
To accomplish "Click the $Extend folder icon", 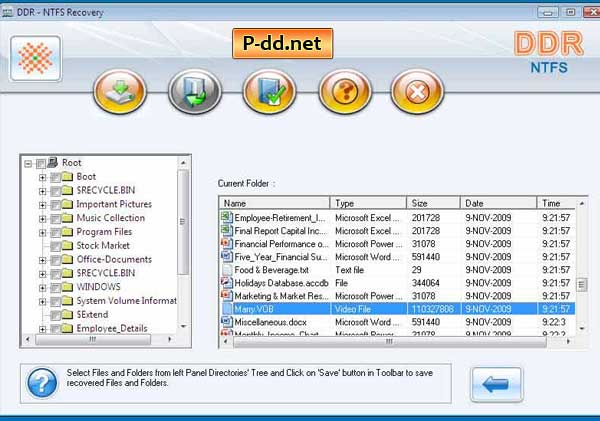I will pos(67,314).
